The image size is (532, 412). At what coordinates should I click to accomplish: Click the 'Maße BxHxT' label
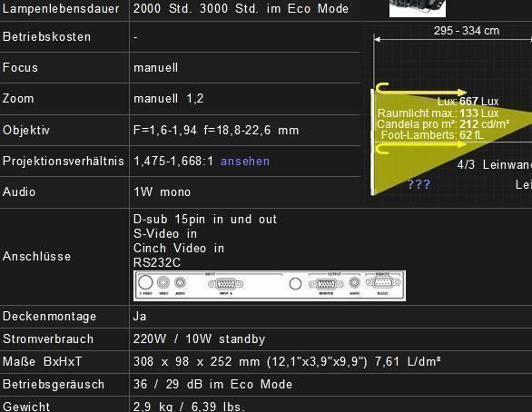pyautogui.click(x=43, y=361)
